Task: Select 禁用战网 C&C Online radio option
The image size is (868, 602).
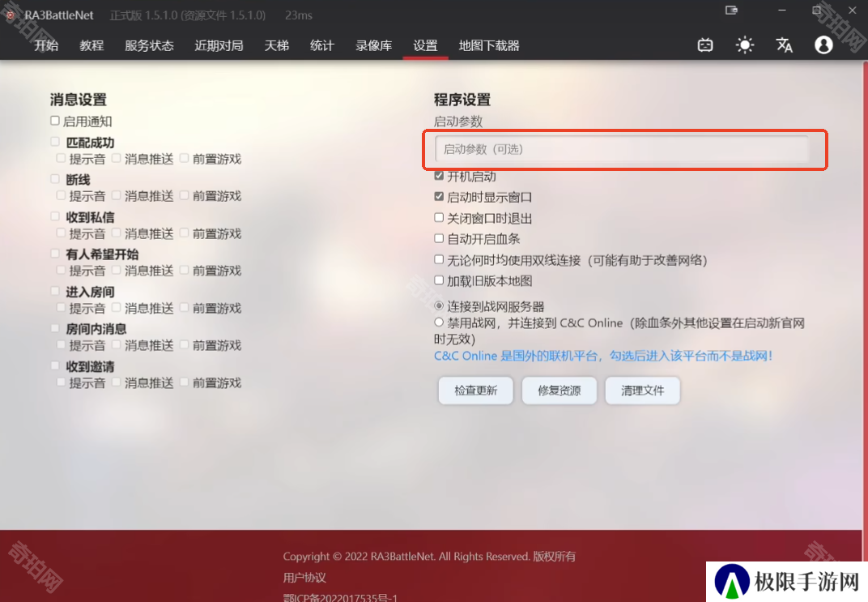Action: [x=439, y=322]
